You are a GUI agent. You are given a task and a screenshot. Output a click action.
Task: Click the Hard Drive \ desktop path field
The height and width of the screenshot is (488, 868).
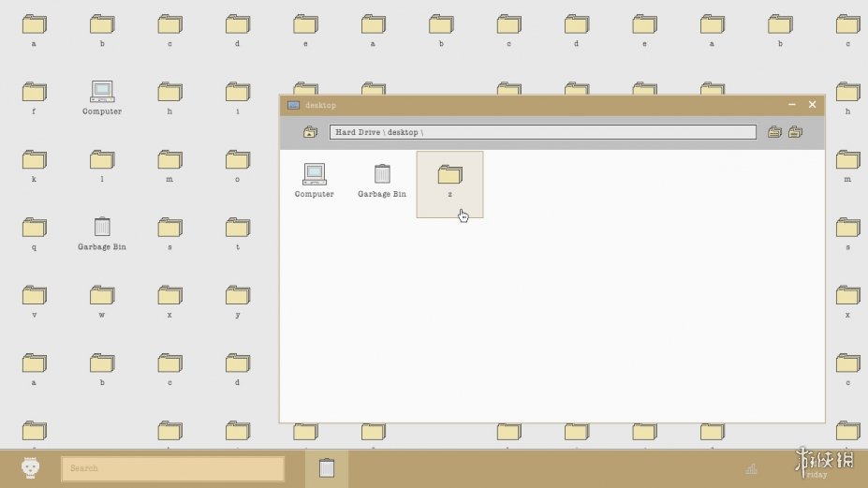click(542, 132)
